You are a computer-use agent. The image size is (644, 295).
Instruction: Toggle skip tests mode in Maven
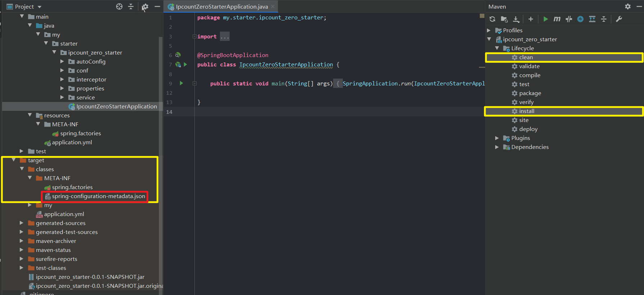tap(580, 19)
